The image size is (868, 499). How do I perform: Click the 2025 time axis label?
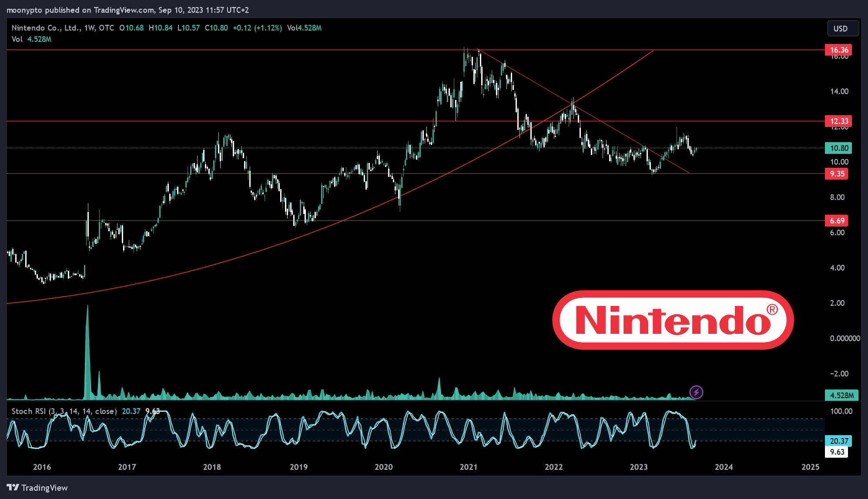click(x=811, y=467)
